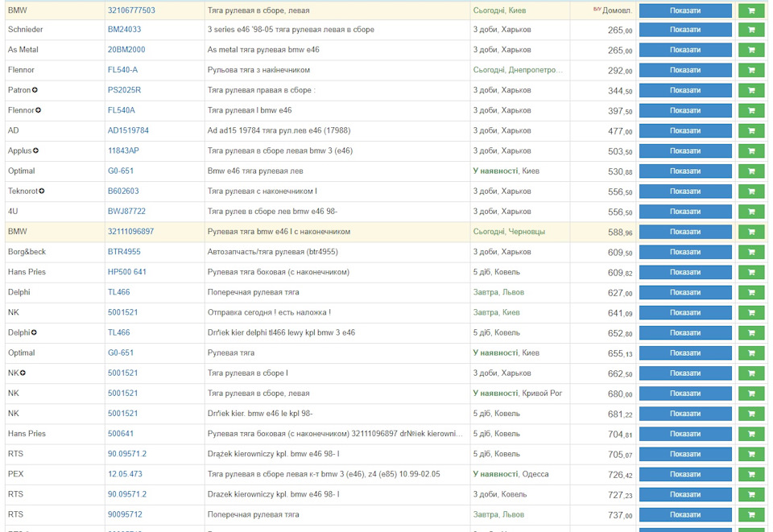Viewport: 773px width, 532px height.
Task: Open part number link FL540-A
Action: [122, 70]
